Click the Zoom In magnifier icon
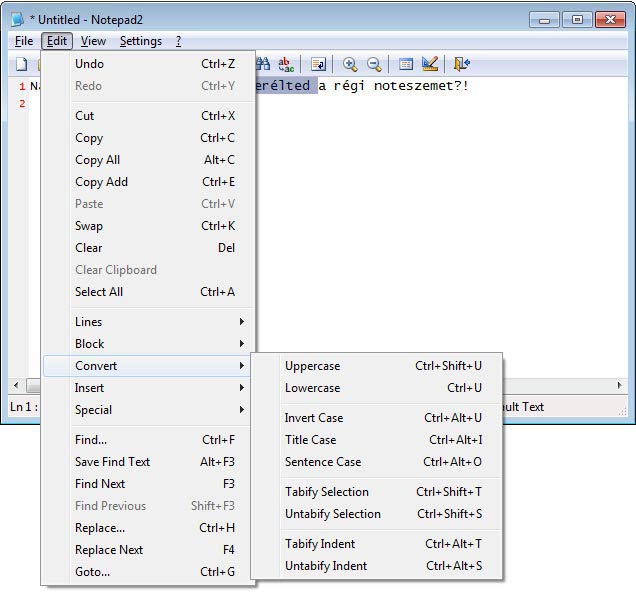636x592 pixels. [x=350, y=64]
